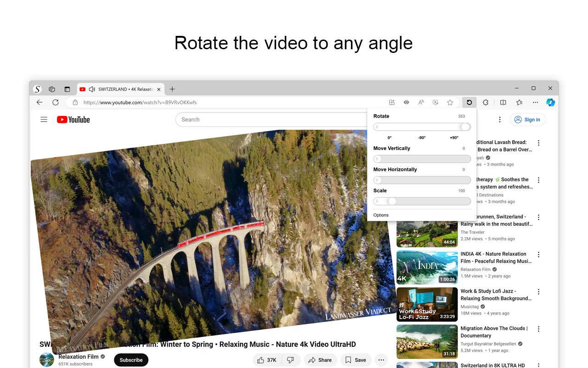The width and height of the screenshot is (588, 368).
Task: Open the Extensions puzzle icon
Action: pyautogui.click(x=486, y=103)
